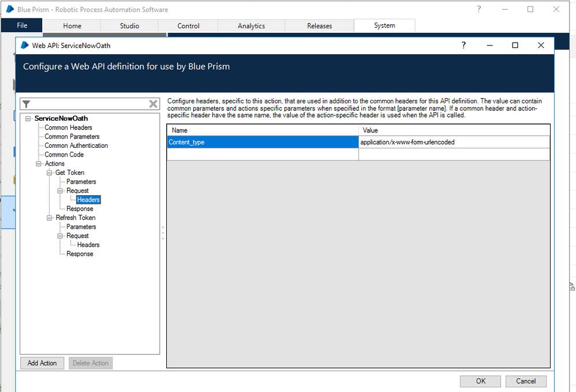Confirm with the OK button
The height and width of the screenshot is (392, 576).
pos(481,381)
